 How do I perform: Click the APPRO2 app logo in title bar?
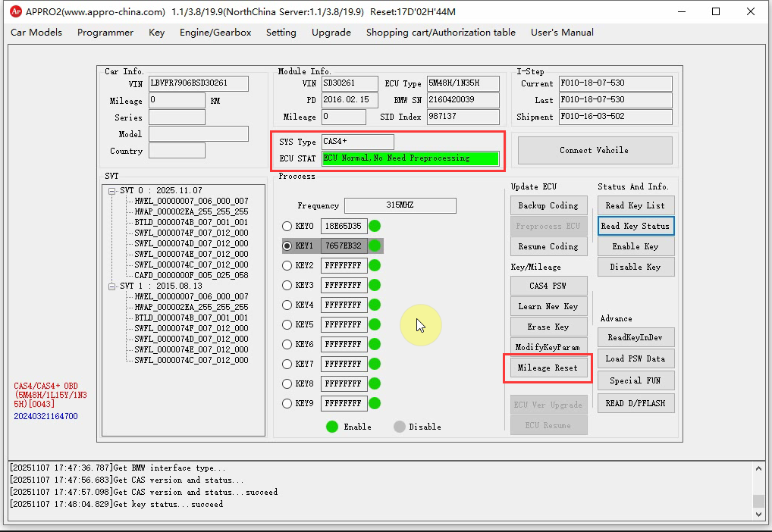(14, 12)
